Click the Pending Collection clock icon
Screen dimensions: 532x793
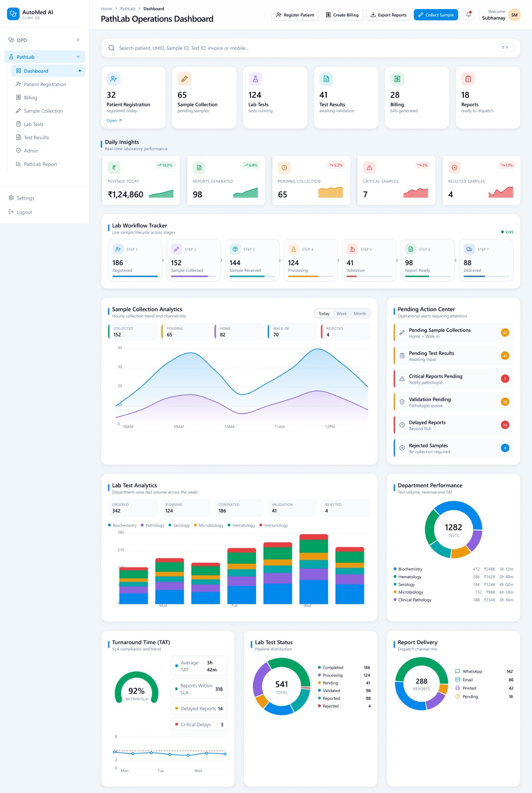click(x=284, y=167)
